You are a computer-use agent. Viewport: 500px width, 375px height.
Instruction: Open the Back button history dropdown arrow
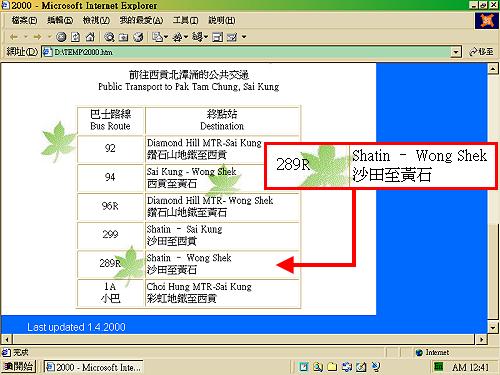25,37
